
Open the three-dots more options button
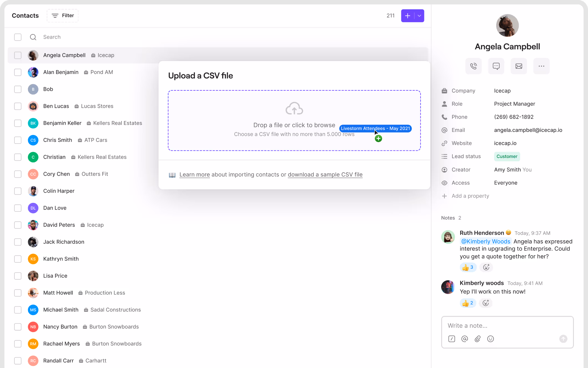tap(541, 66)
